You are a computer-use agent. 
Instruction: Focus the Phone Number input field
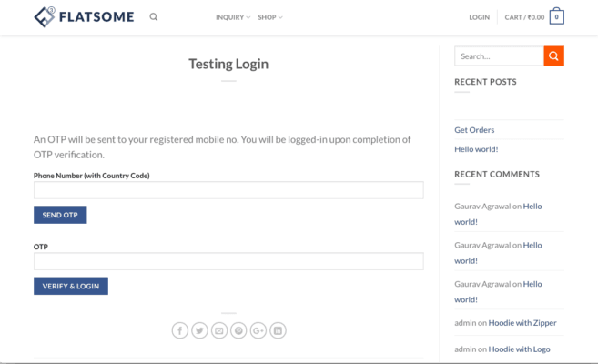[228, 190]
